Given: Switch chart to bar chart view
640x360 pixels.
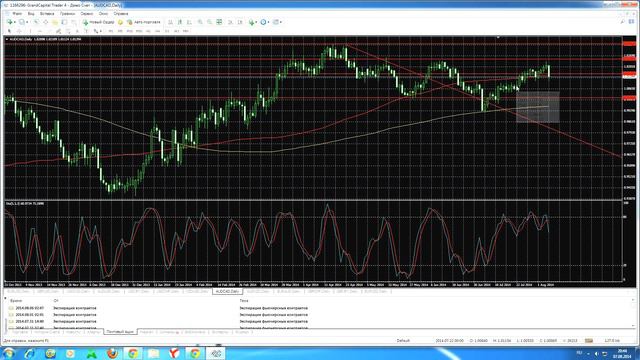Looking at the screenshot, I should point(171,22).
